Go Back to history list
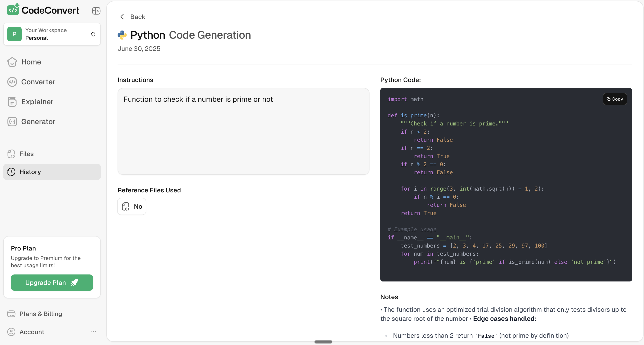Screen dimensions: 644x345 [x=137, y=17]
